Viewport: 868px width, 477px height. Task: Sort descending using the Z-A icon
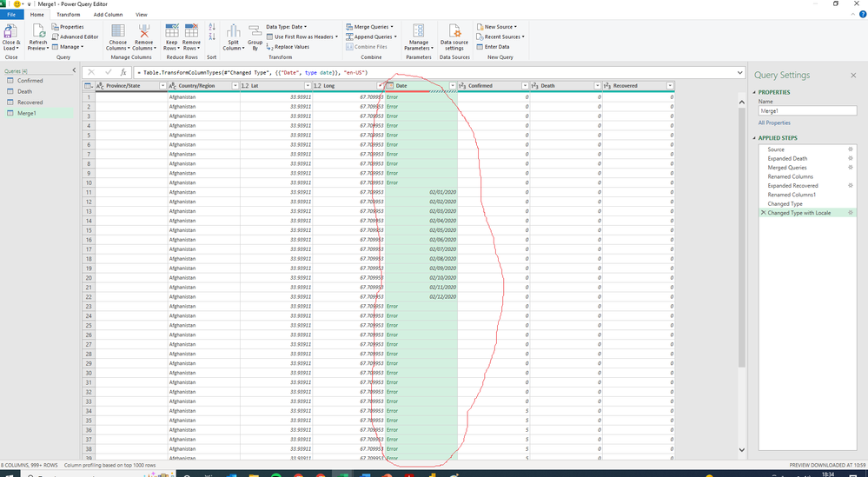coord(212,36)
